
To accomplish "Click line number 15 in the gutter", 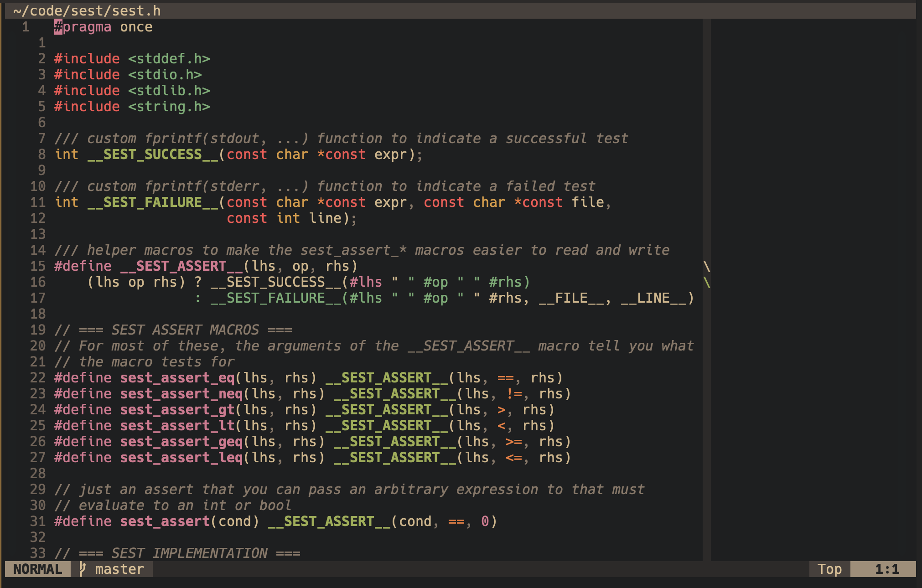I will tap(38, 266).
